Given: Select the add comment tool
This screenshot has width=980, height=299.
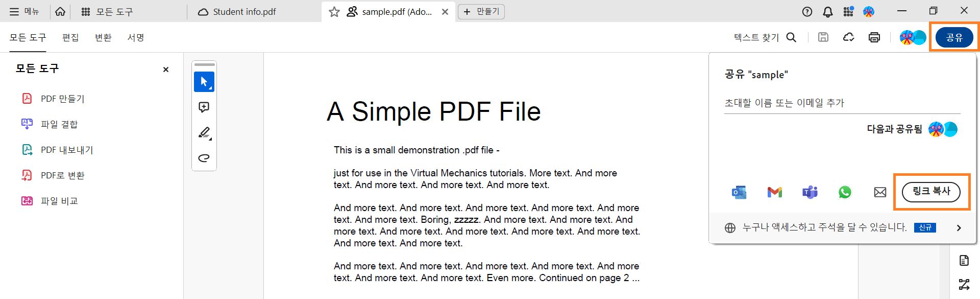Looking at the screenshot, I should [204, 107].
